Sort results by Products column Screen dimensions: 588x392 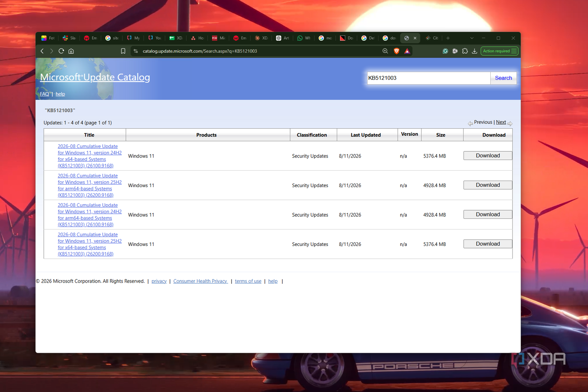click(x=206, y=135)
